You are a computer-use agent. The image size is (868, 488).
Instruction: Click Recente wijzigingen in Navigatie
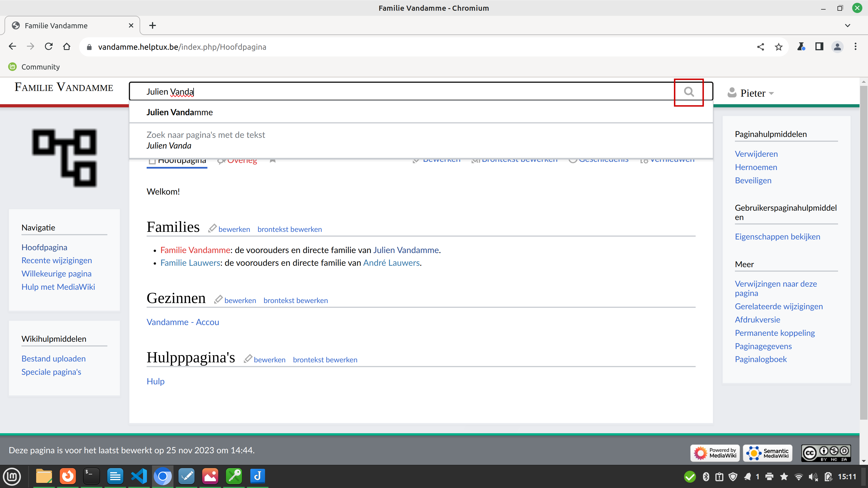pos(57,260)
